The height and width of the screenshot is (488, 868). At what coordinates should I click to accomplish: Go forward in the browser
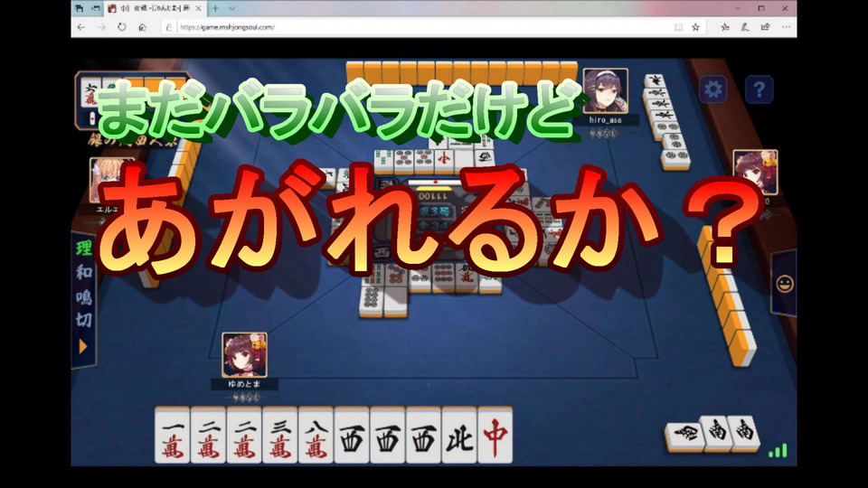coord(101,27)
